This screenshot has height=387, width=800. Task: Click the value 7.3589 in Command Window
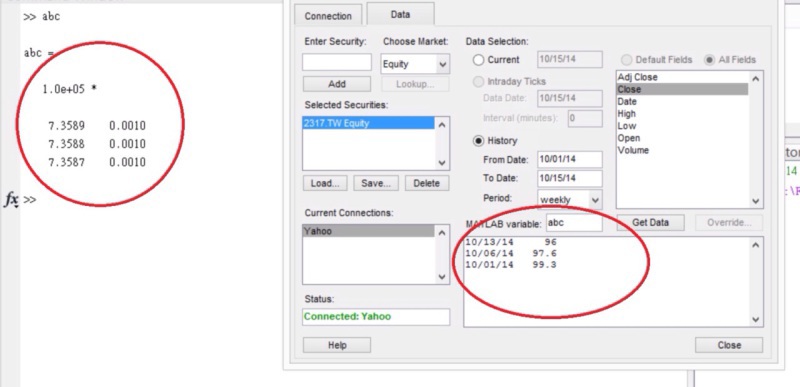coord(66,126)
